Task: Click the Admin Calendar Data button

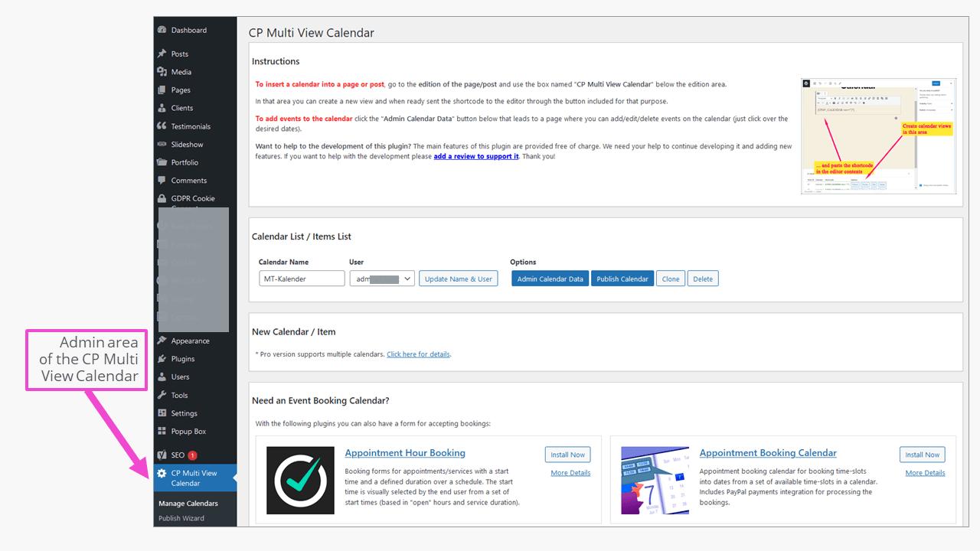Action: [x=550, y=278]
